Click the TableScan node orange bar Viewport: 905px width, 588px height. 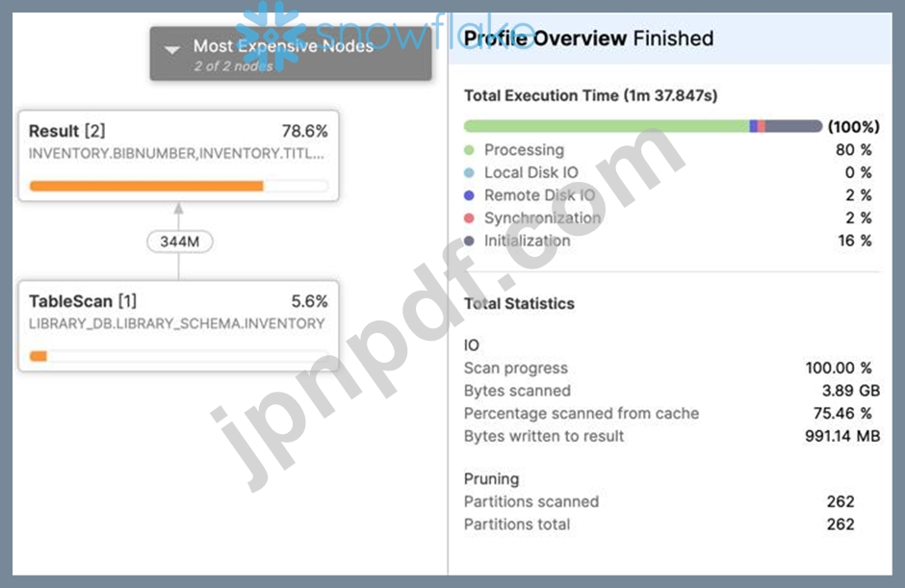39,356
